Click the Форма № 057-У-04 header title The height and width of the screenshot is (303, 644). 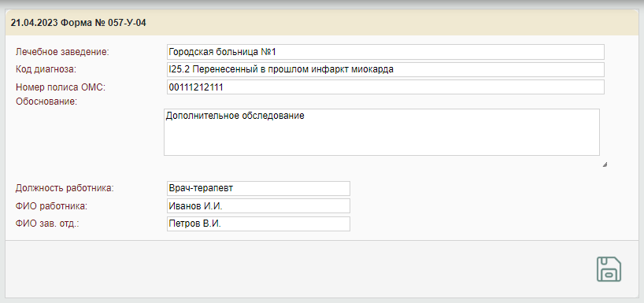click(x=103, y=23)
